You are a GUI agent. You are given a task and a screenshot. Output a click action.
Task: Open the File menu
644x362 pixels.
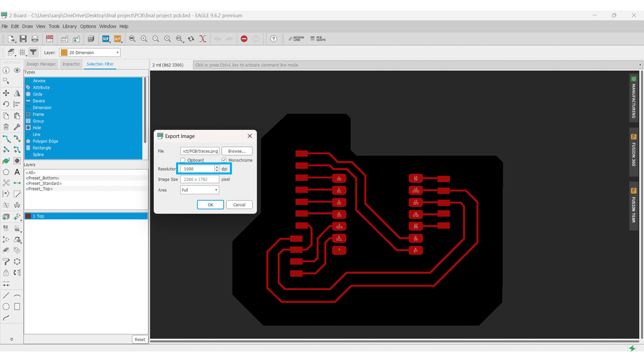coord(5,26)
